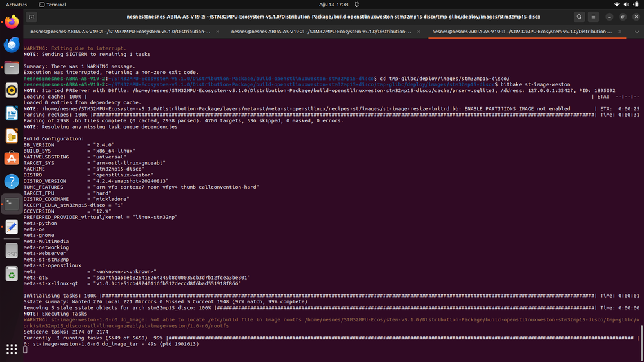Click the new tab button in terminal
This screenshot has width=644, height=362.
pyautogui.click(x=32, y=17)
